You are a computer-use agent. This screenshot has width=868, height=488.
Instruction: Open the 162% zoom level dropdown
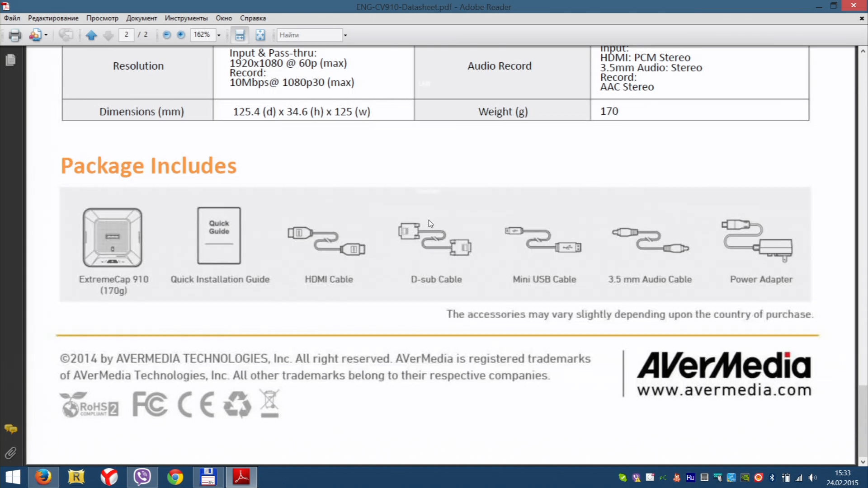(x=219, y=35)
